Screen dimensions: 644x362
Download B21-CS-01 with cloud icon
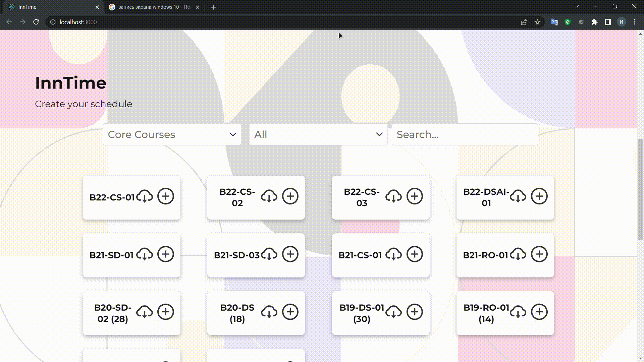point(393,254)
